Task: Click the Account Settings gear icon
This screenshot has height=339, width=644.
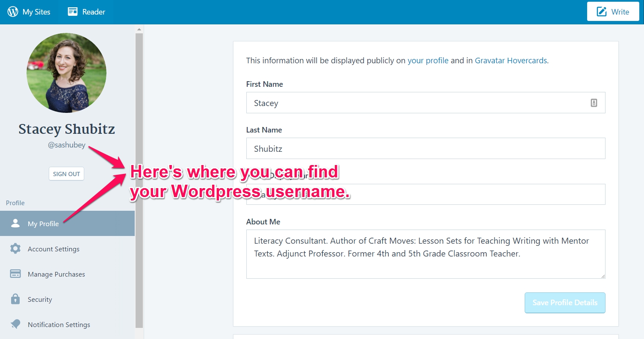Action: (x=15, y=249)
